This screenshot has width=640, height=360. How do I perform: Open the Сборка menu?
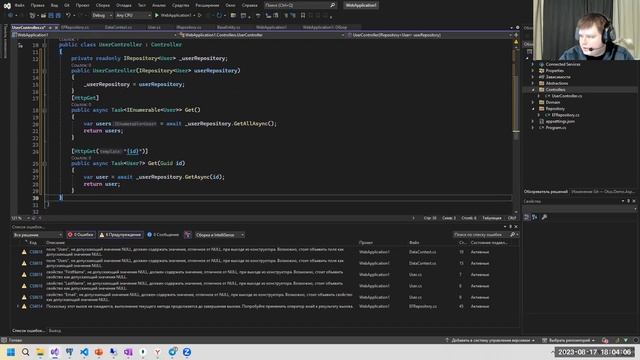(102, 5)
